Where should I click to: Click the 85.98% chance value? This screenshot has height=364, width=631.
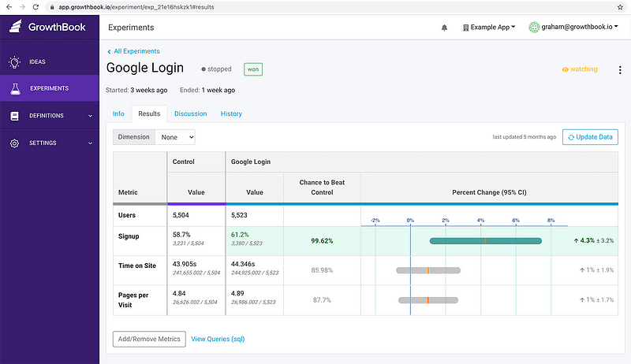(x=322, y=270)
